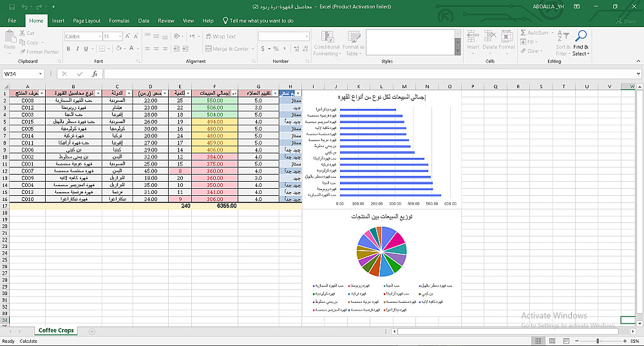Toggle Center horizontal alignment
Image resolution: width=644 pixels, height=346 pixels.
[x=156, y=48]
